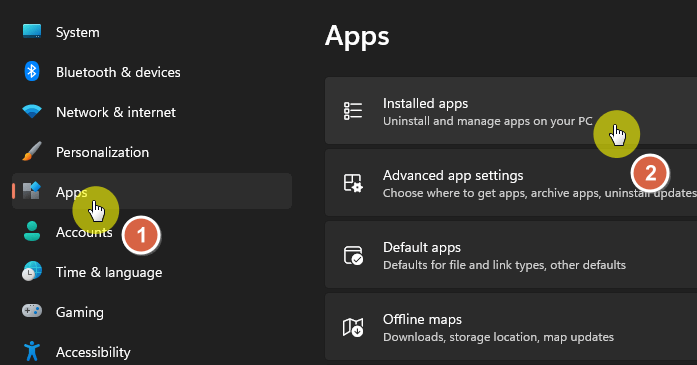
Task: Open the Accounts section
Action: click(152, 232)
